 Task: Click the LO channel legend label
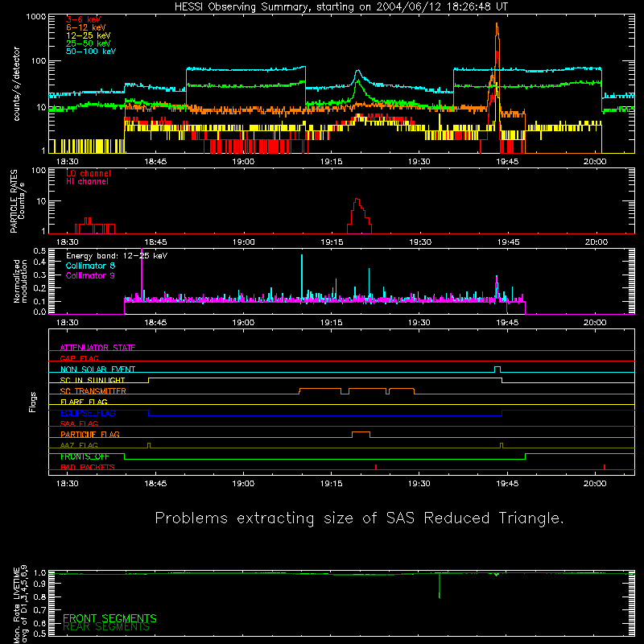[89, 173]
